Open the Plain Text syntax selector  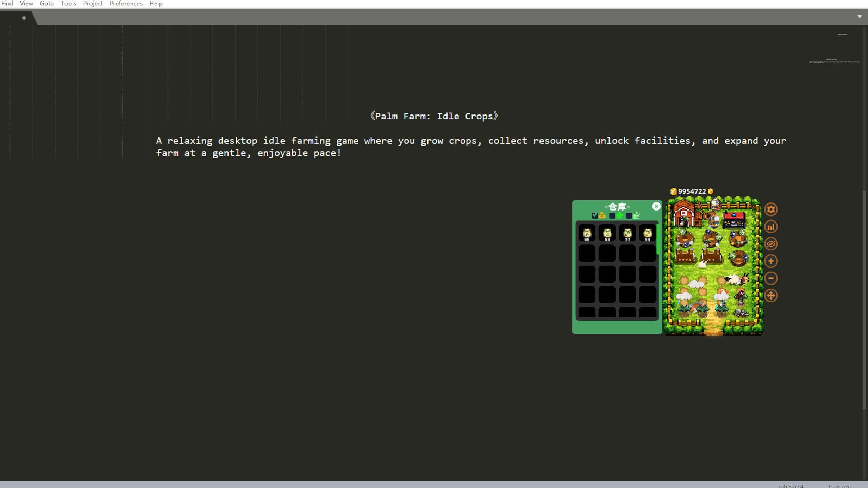[x=839, y=485]
